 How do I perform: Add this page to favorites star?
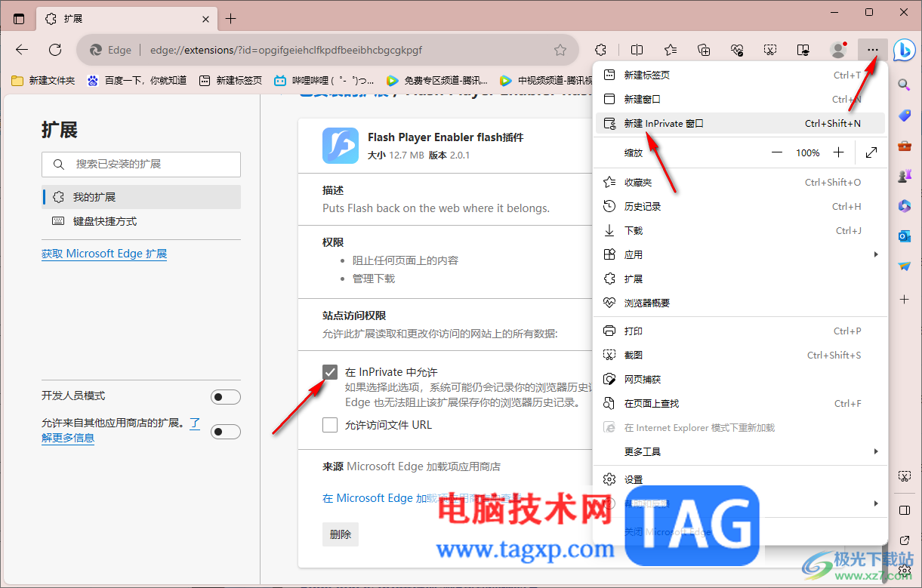pyautogui.click(x=560, y=50)
